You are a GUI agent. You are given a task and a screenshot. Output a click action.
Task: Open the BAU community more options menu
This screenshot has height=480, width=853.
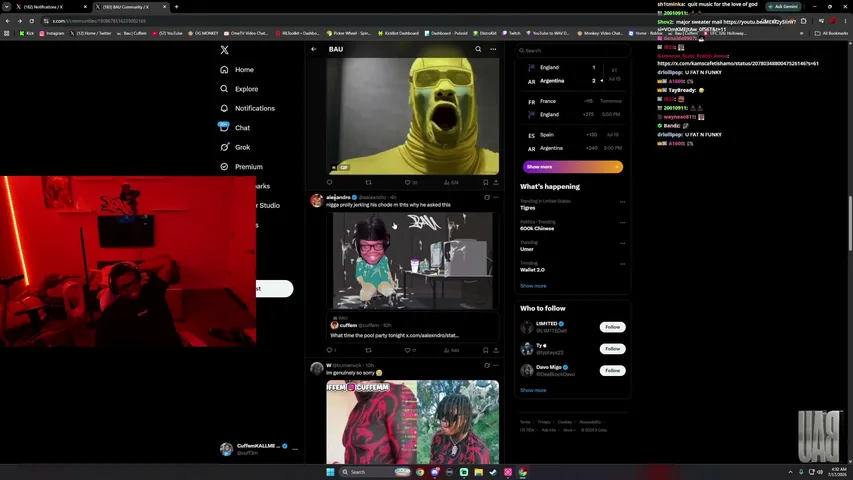point(493,49)
